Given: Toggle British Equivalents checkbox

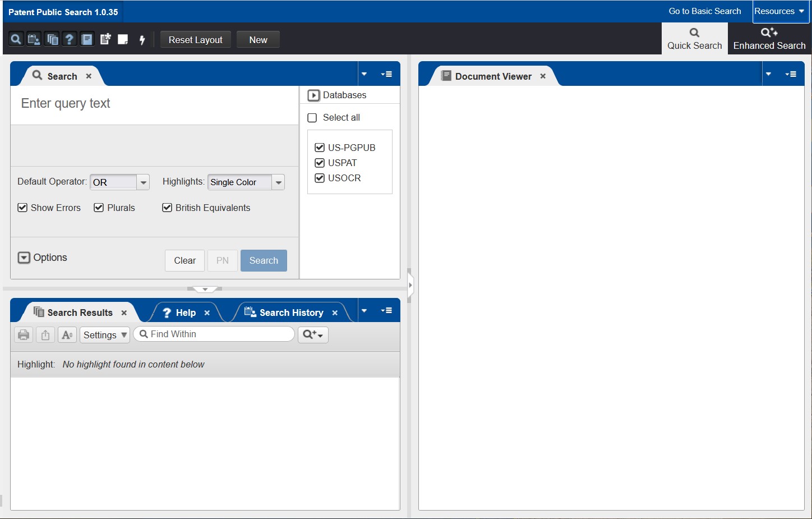Looking at the screenshot, I should point(167,208).
